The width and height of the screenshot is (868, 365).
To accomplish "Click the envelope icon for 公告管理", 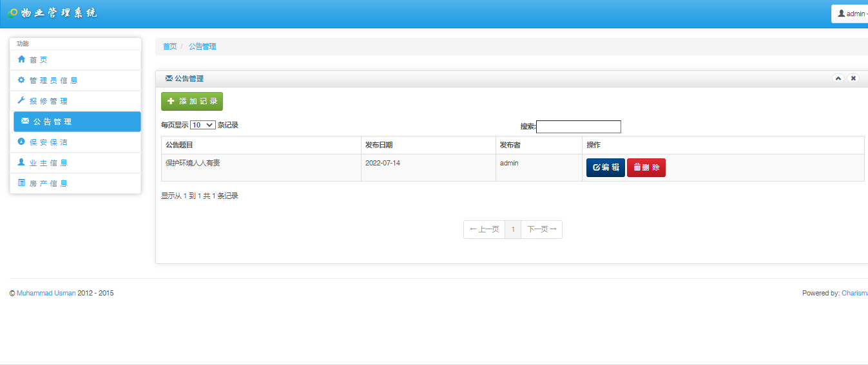I will point(25,121).
